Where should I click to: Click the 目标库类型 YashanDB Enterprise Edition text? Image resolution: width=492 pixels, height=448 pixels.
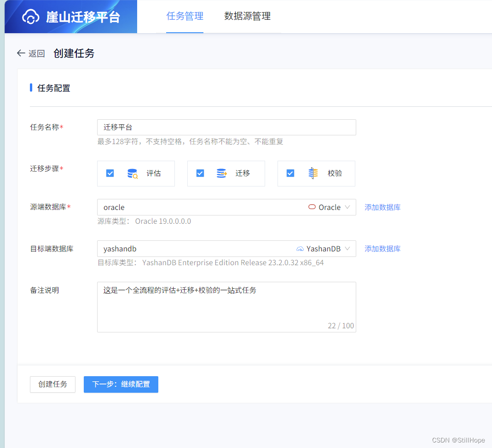210,263
